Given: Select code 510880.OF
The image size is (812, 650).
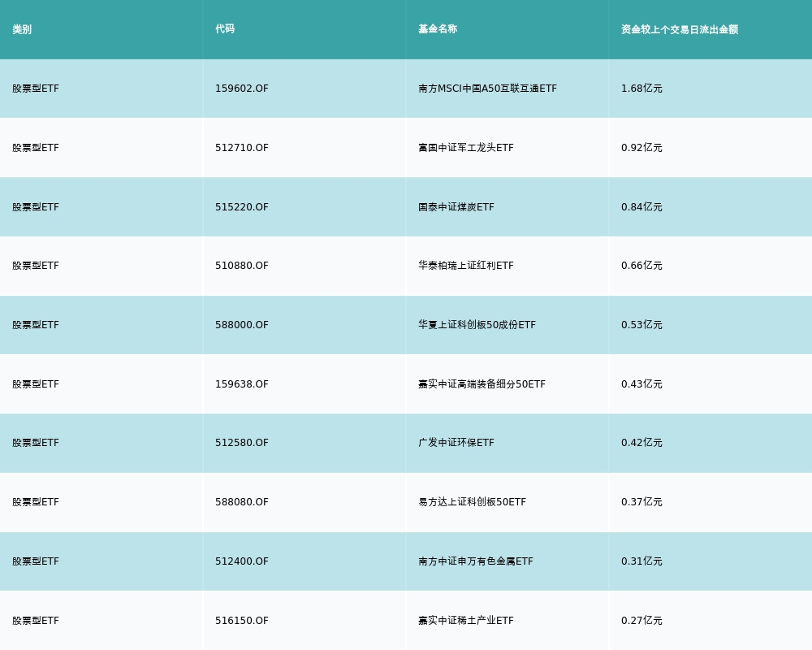Looking at the screenshot, I should 242,266.
